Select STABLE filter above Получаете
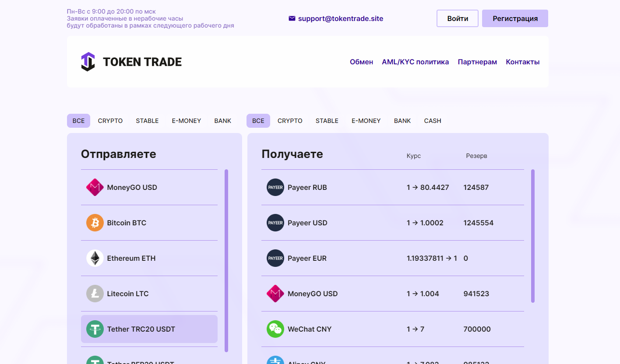620x364 pixels. pyautogui.click(x=327, y=121)
